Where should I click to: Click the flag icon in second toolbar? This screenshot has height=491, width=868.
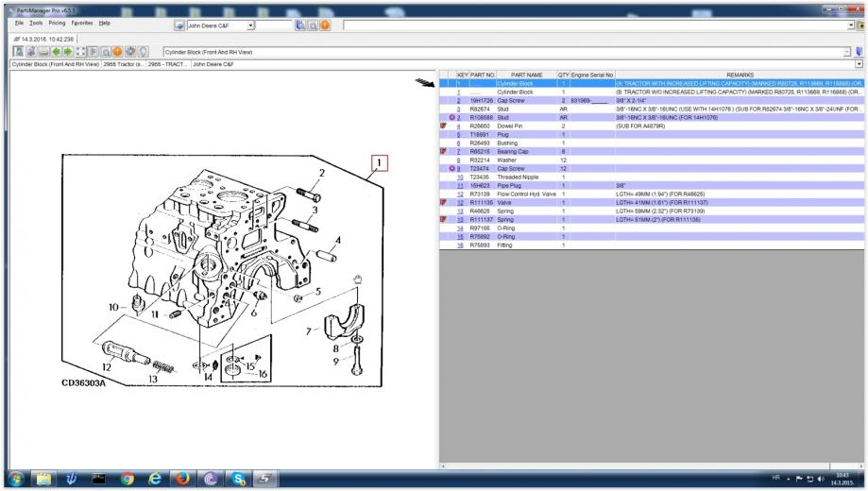pos(93,52)
